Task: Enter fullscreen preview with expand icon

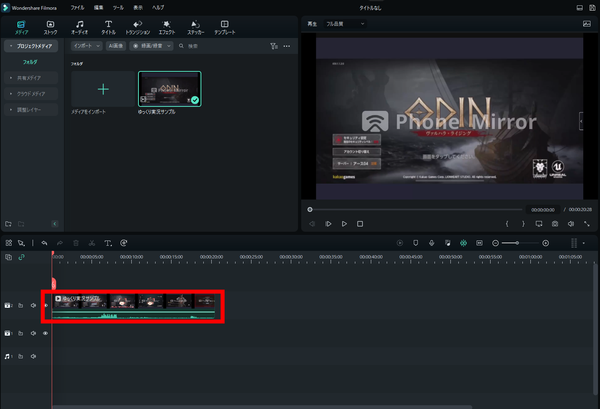Action: (x=587, y=224)
